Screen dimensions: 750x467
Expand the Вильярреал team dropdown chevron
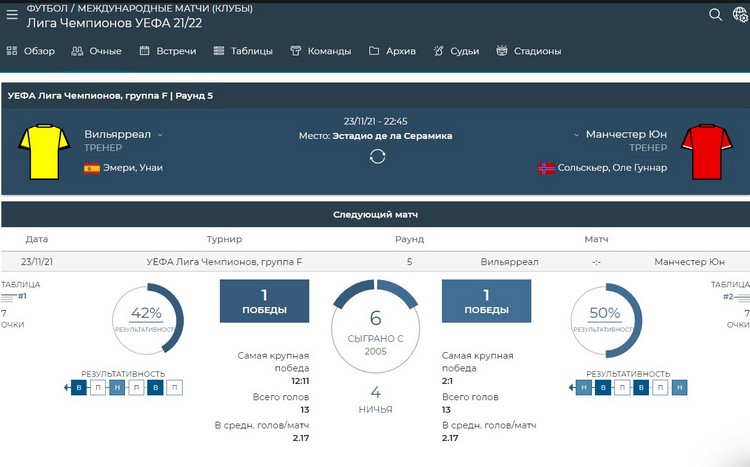(x=160, y=135)
